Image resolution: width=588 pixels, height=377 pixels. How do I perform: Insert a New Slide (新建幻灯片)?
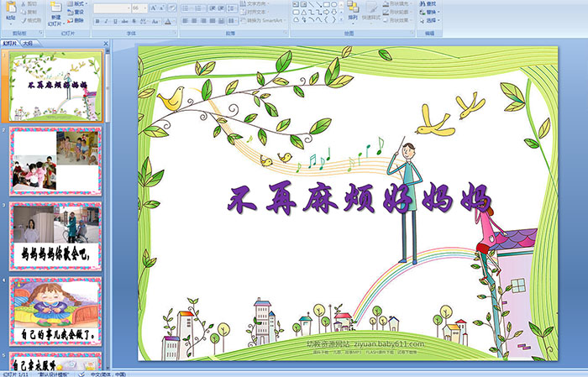[x=56, y=14]
